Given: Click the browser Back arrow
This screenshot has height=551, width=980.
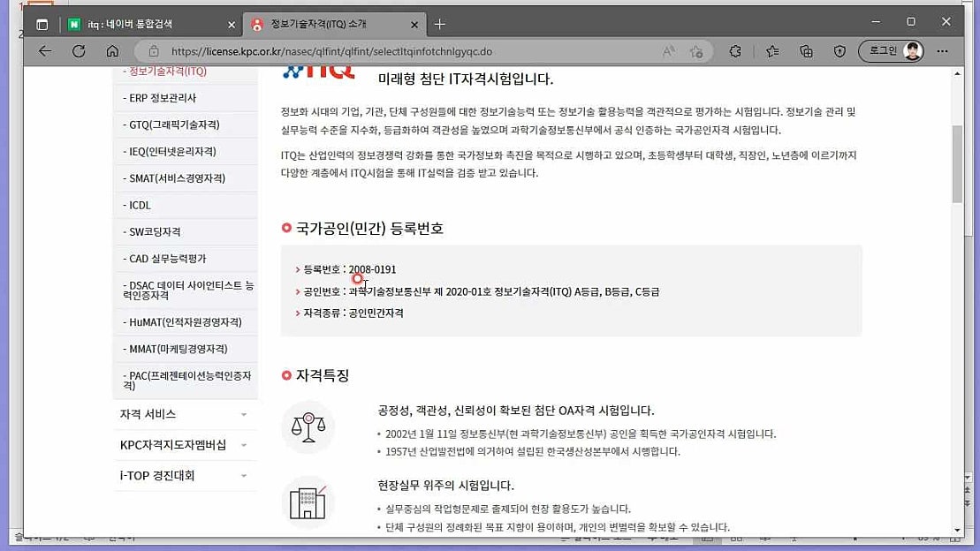Looking at the screenshot, I should click(x=45, y=51).
